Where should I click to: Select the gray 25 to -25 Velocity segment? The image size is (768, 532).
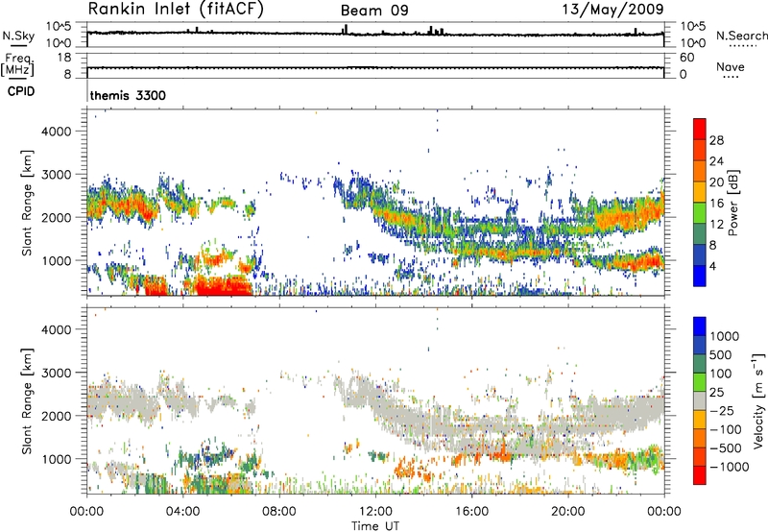pyautogui.click(x=700, y=401)
